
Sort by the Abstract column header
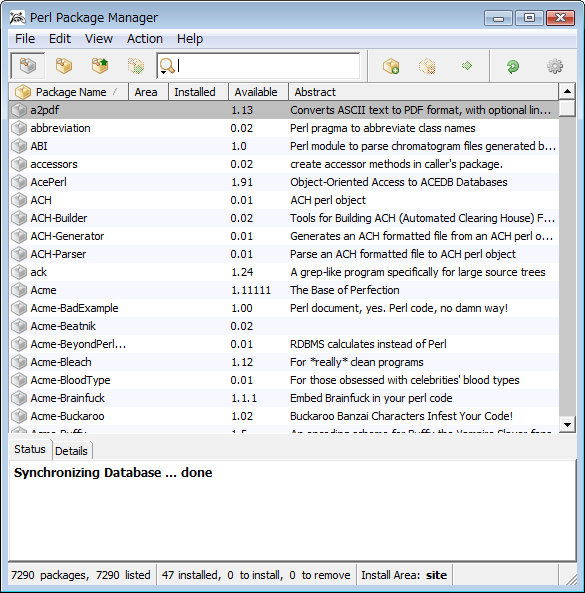(x=424, y=92)
